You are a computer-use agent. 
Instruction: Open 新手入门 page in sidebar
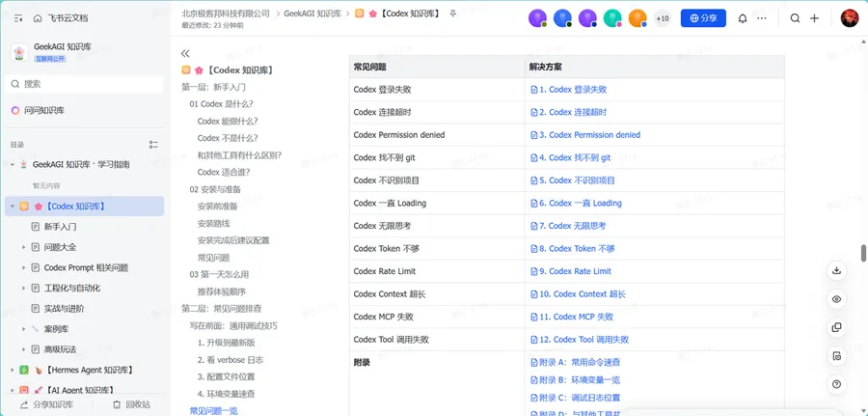coord(60,227)
